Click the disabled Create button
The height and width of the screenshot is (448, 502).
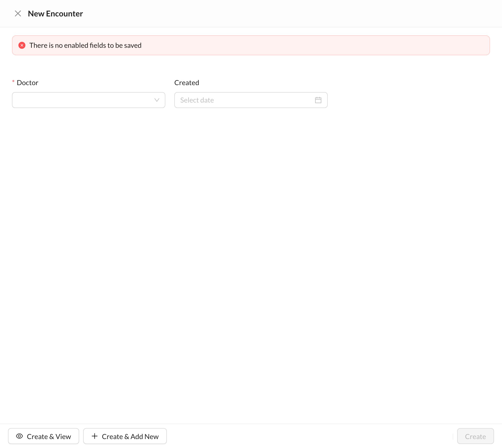pos(475,436)
